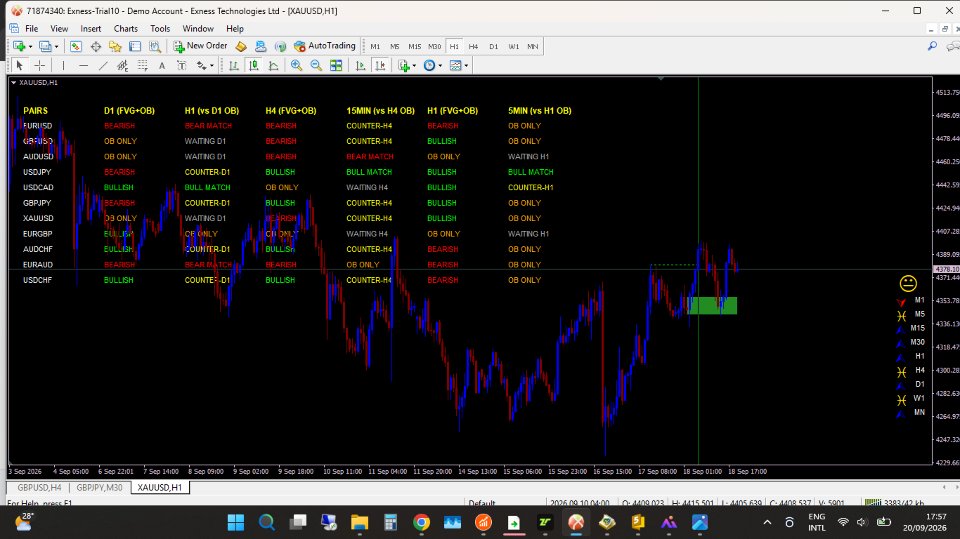
Task: Switch timeframe to H4
Action: point(473,46)
